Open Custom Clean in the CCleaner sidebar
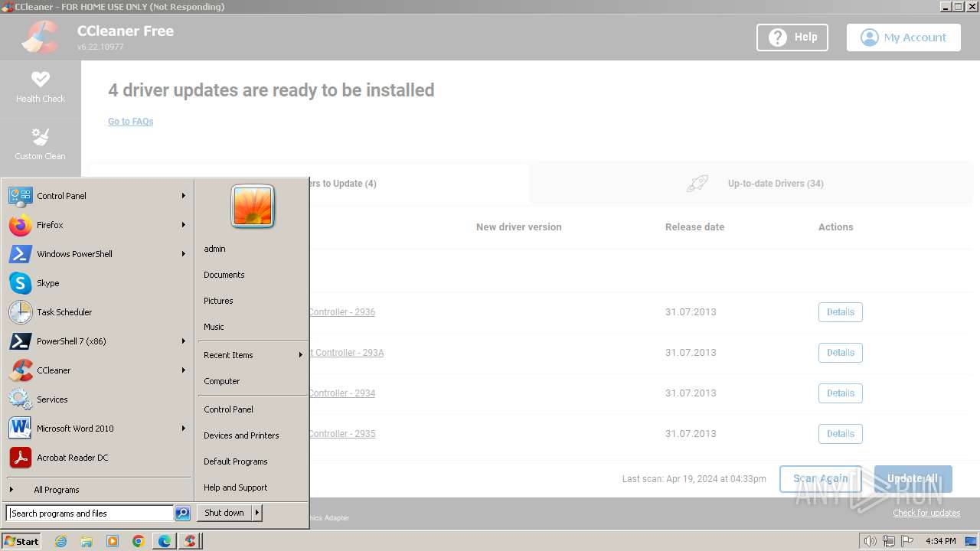This screenshot has height=551, width=980. (41, 144)
